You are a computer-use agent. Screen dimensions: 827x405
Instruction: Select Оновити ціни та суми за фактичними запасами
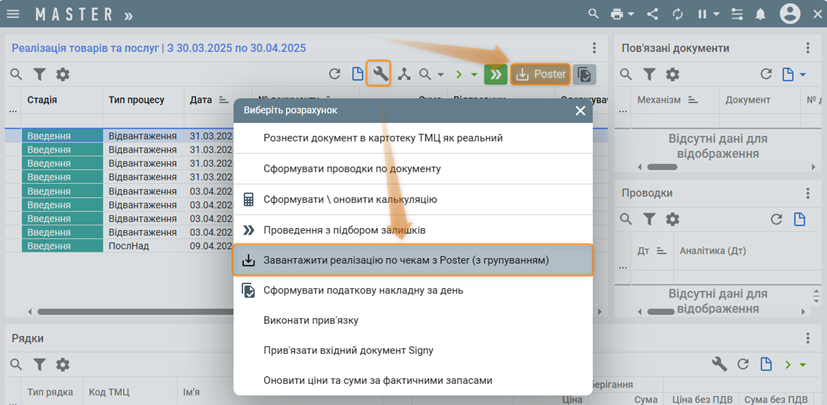(x=413, y=380)
